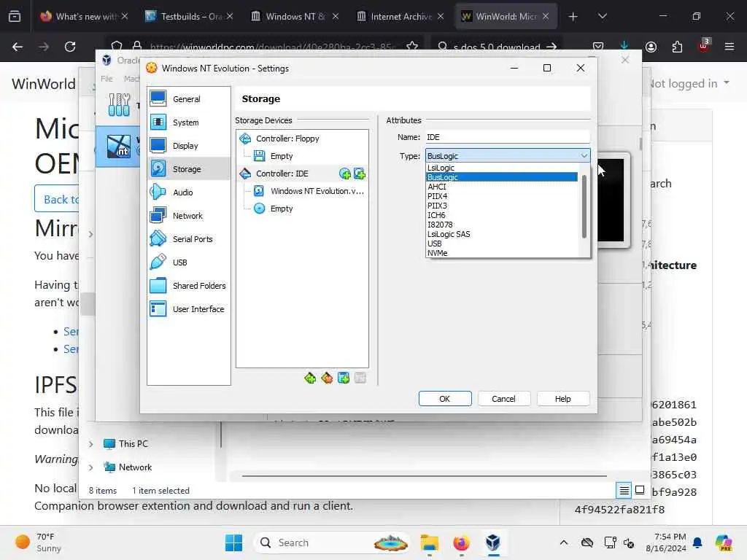Choose NVMe controller type

click(502, 253)
